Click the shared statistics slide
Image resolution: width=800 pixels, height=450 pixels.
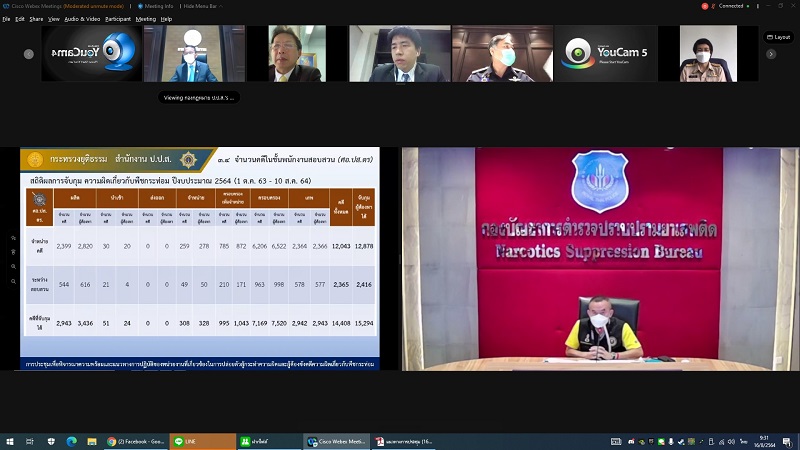click(x=200, y=259)
